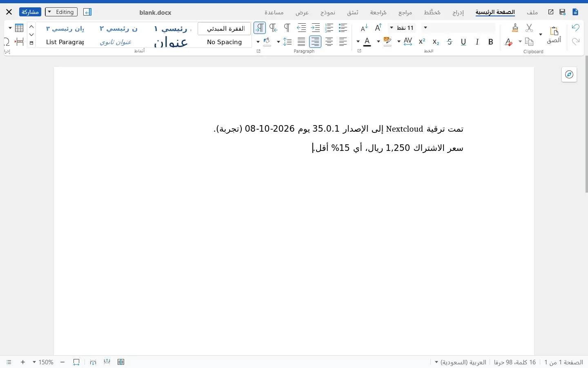Italicize text with the I icon
588x368 pixels.
477,42
